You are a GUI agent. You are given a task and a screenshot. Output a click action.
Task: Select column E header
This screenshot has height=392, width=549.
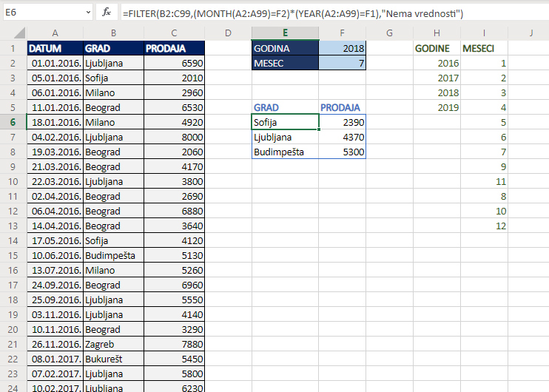285,33
